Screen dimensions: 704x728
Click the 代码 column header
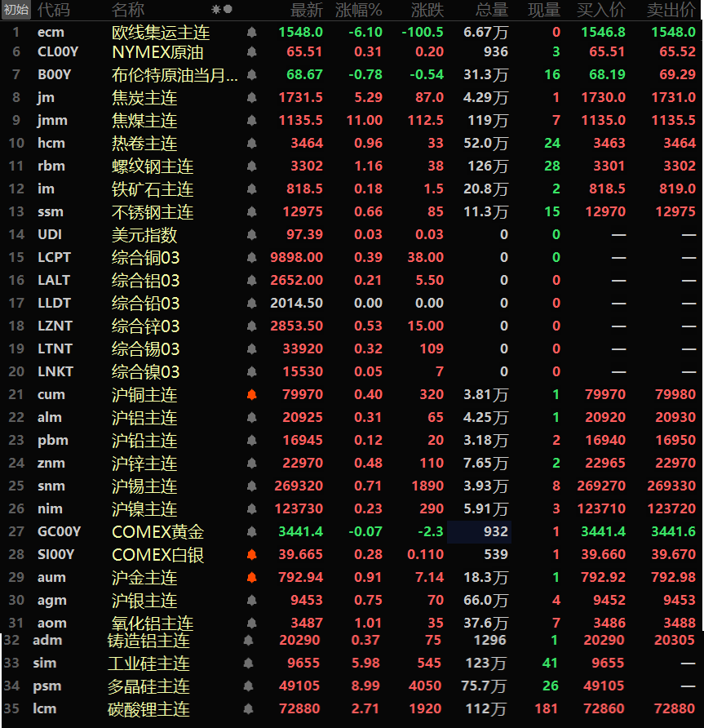(54, 10)
